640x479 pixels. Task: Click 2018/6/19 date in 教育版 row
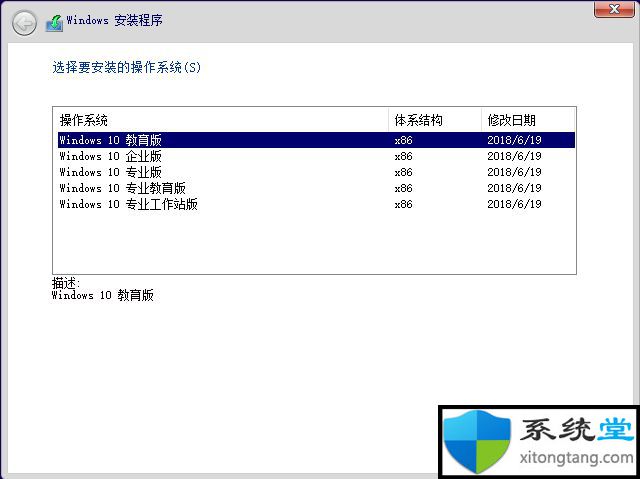pos(514,140)
